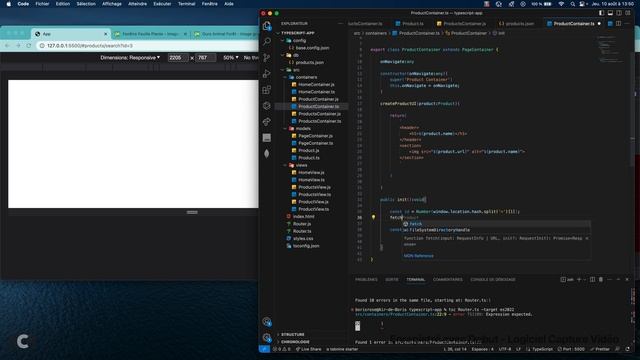The image size is (640, 360).
Task: Switch to the PROBLÈMES panel tab
Action: pyautogui.click(x=366, y=280)
